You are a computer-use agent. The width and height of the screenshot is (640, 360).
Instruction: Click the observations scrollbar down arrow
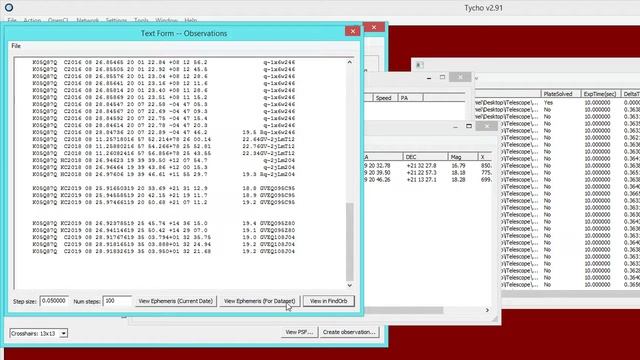(349, 285)
